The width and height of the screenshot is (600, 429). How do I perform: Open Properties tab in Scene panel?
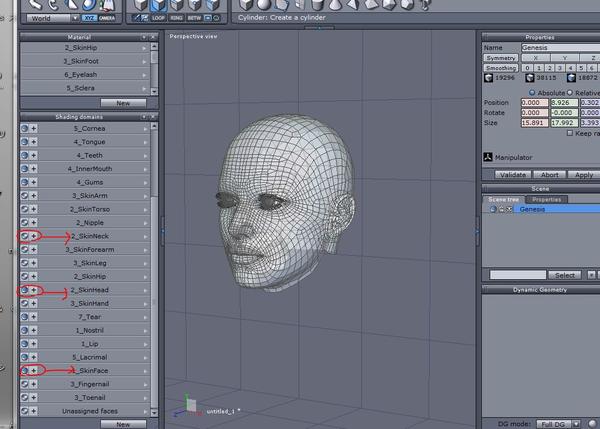point(545,199)
